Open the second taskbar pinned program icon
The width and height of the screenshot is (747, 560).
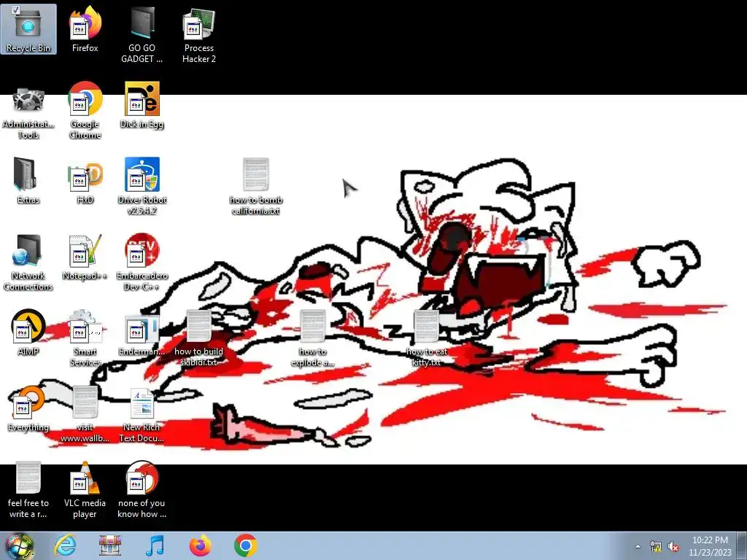[110, 545]
